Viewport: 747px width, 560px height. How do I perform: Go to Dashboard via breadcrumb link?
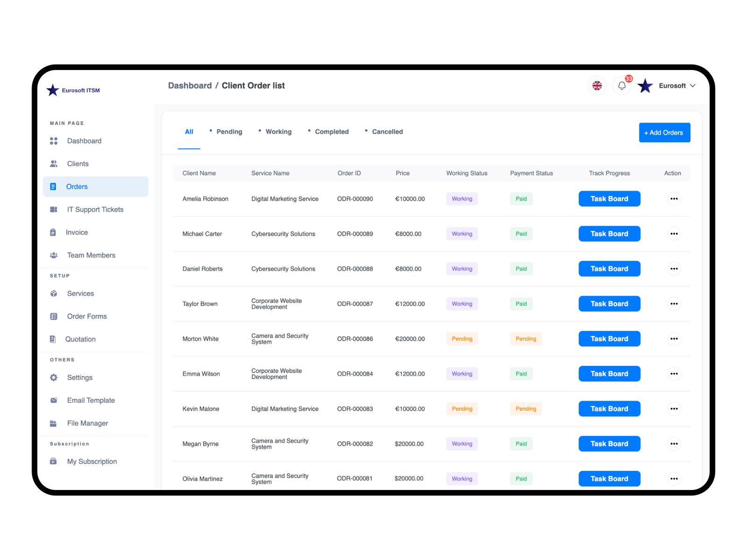(190, 86)
